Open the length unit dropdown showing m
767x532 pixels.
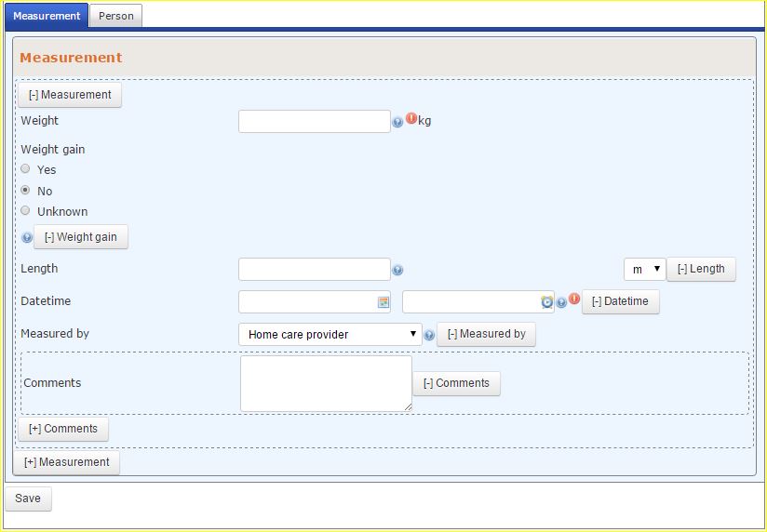[645, 270]
